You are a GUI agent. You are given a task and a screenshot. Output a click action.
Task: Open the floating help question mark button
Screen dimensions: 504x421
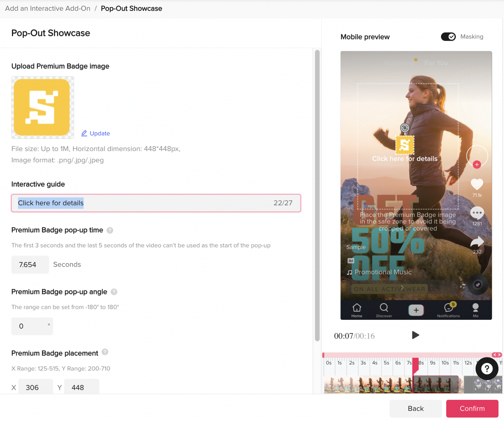click(x=487, y=369)
